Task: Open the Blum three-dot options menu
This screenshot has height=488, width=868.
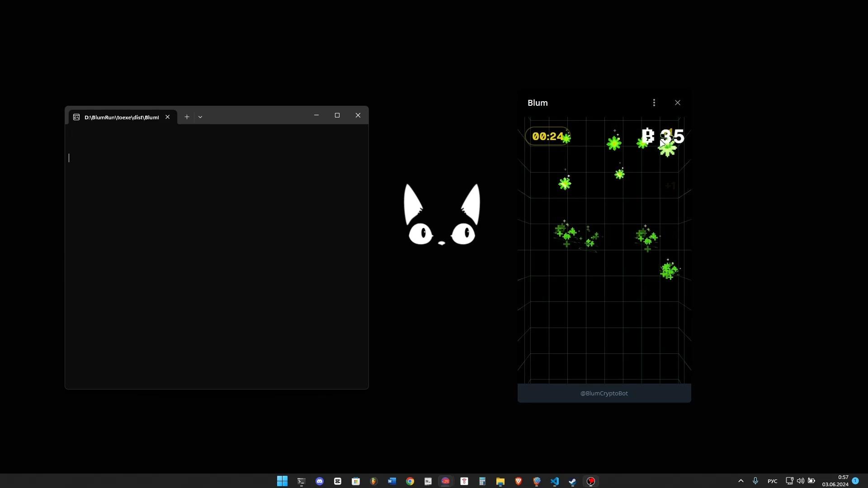Action: click(654, 103)
